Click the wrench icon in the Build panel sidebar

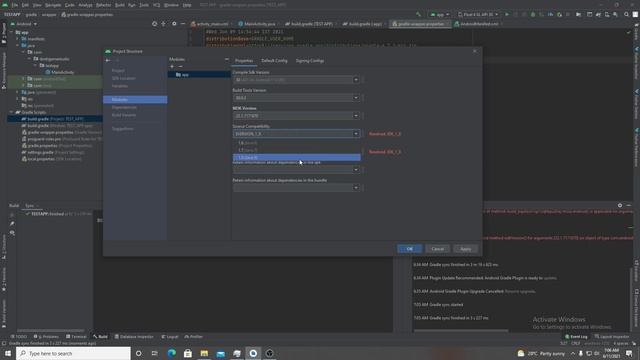coord(12,224)
